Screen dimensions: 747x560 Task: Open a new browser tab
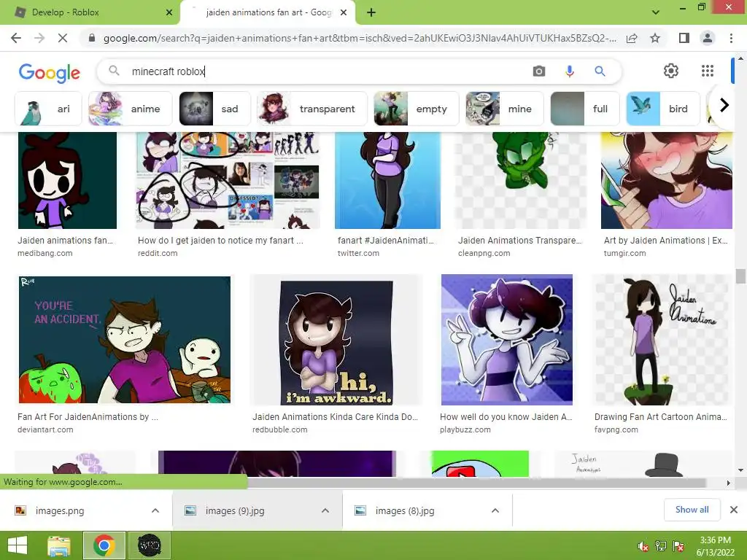[x=371, y=12]
